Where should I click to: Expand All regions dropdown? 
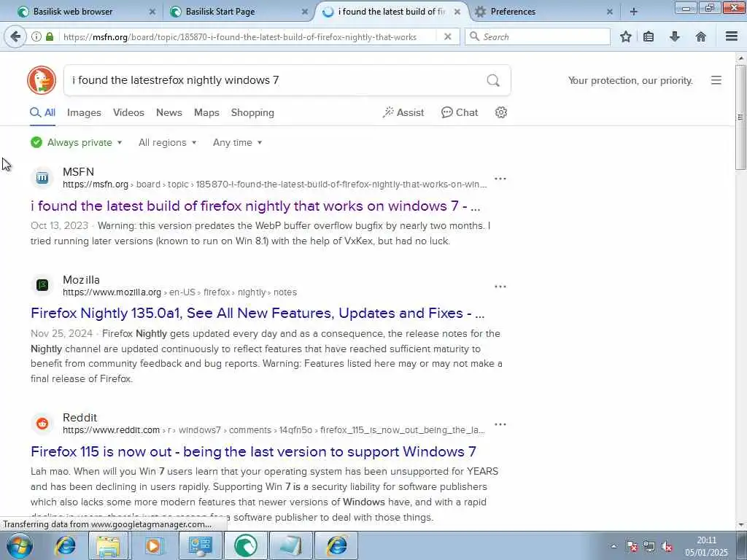coord(167,142)
